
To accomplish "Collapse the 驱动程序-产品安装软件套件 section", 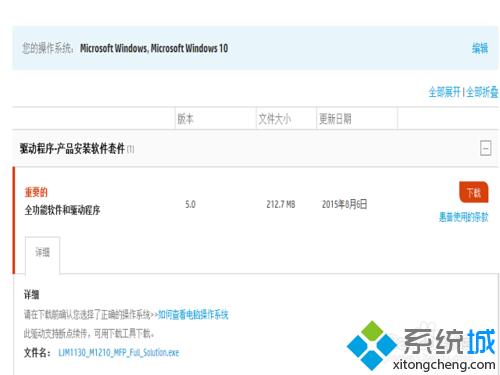I will (x=485, y=148).
